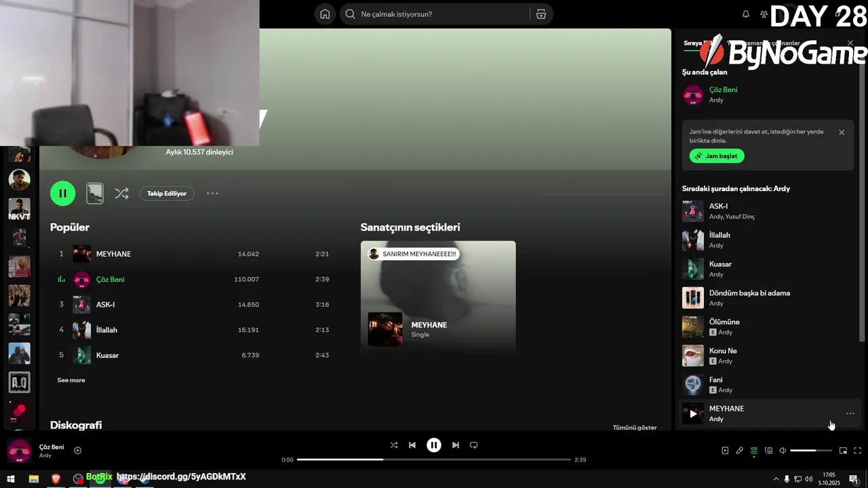This screenshot has height=488, width=868.
Task: Enter full screen mode
Action: click(x=858, y=451)
